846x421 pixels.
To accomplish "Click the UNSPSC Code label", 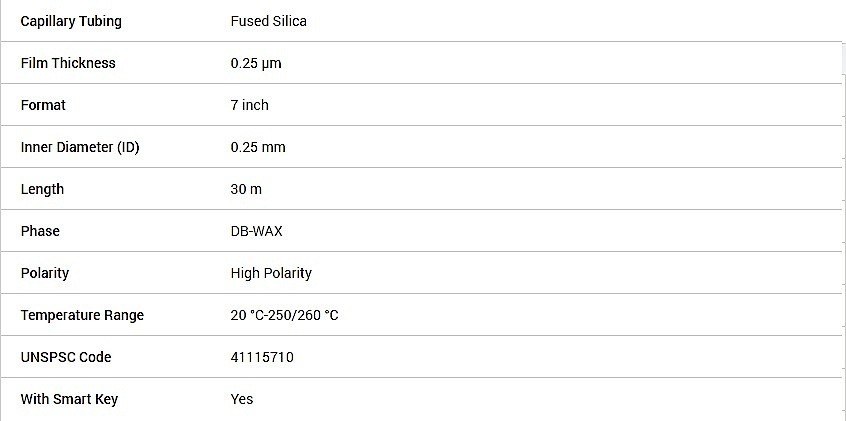I will coord(66,357).
